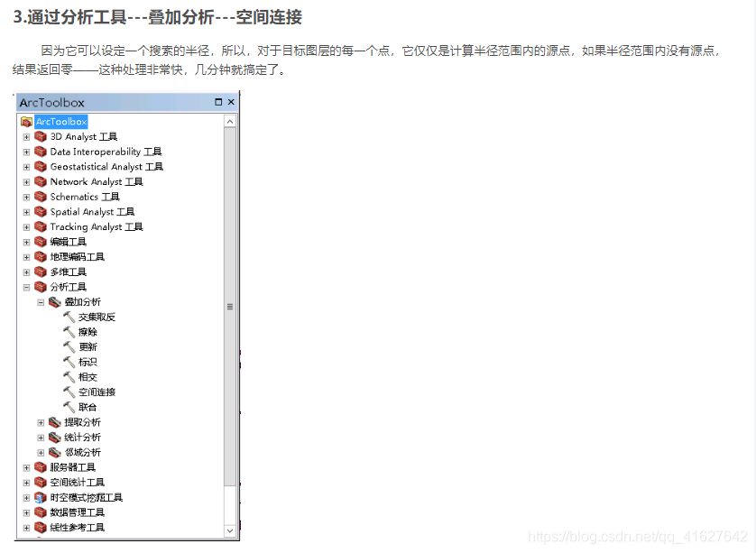This screenshot has height=553, width=756.
Task: Click the 时空模式挖掘工具 toolbox icon
Action: click(41, 498)
